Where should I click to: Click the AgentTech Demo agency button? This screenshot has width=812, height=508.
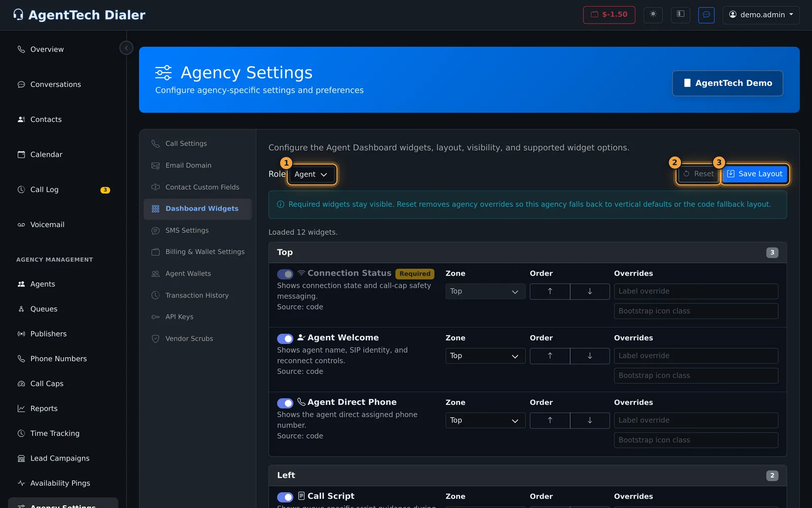click(x=728, y=83)
